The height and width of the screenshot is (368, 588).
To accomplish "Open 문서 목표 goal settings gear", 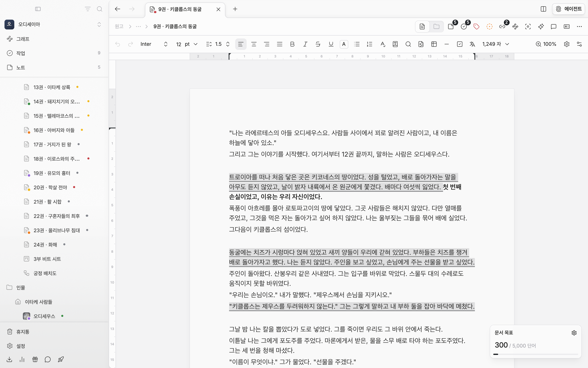I will tap(574, 333).
